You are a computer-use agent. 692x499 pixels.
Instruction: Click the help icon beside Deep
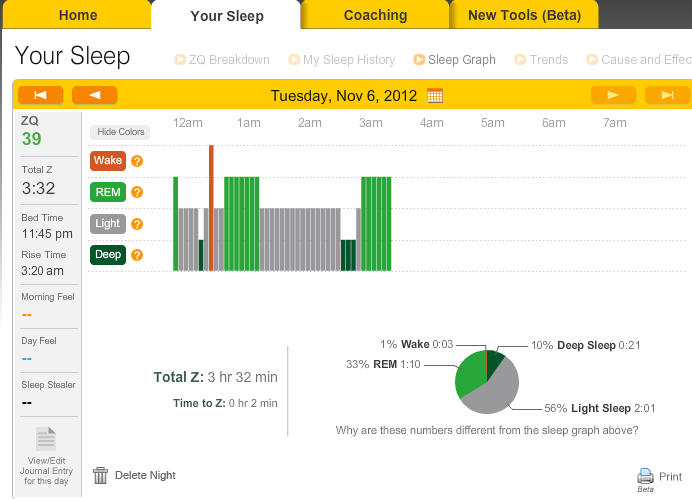pyautogui.click(x=137, y=254)
